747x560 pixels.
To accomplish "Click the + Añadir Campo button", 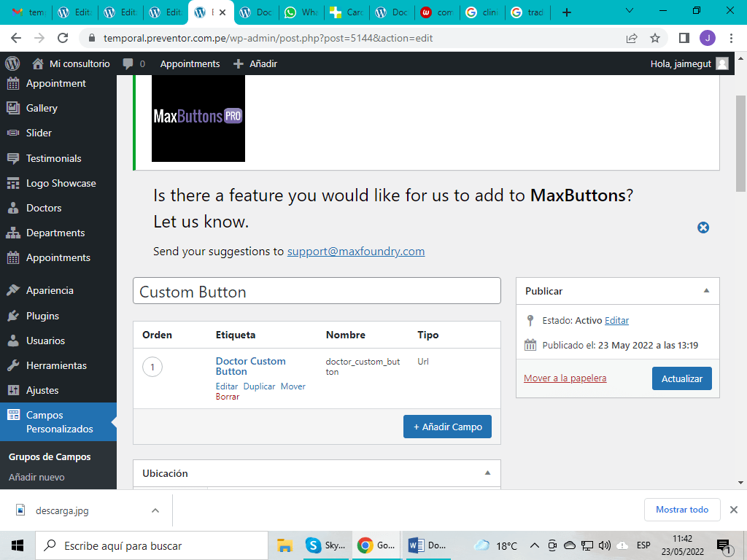I will click(447, 427).
